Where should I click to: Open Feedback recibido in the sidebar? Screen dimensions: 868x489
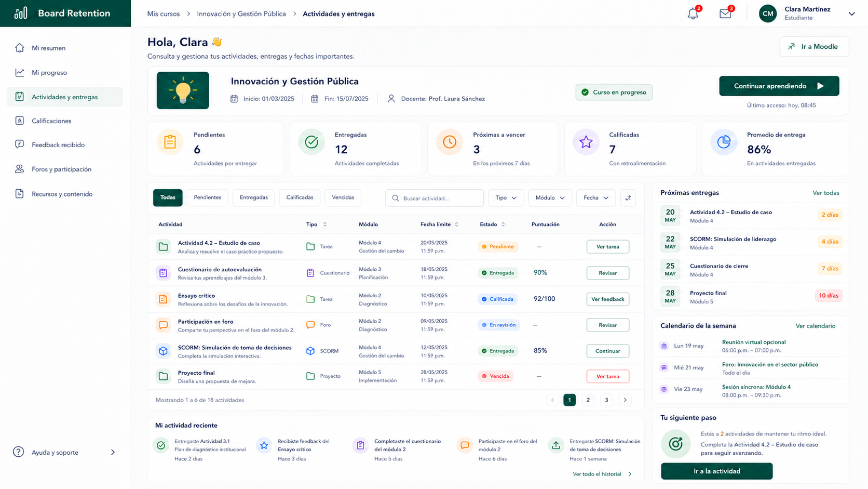coord(58,145)
